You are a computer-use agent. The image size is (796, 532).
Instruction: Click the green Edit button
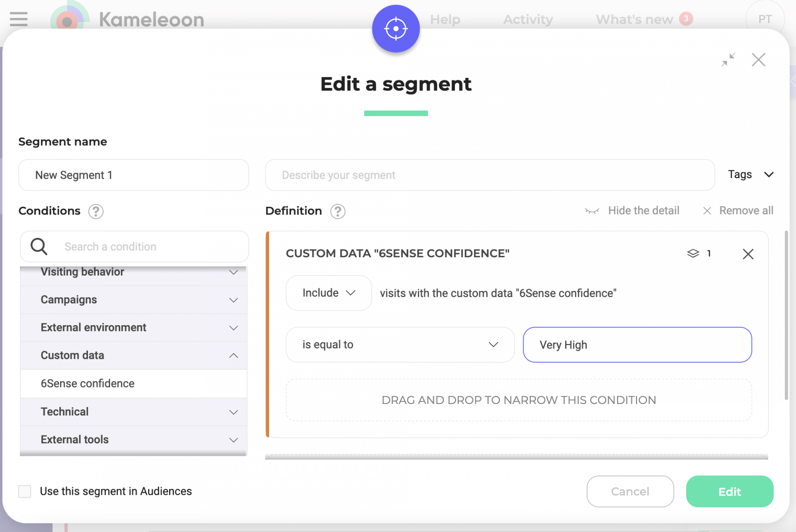click(x=729, y=491)
